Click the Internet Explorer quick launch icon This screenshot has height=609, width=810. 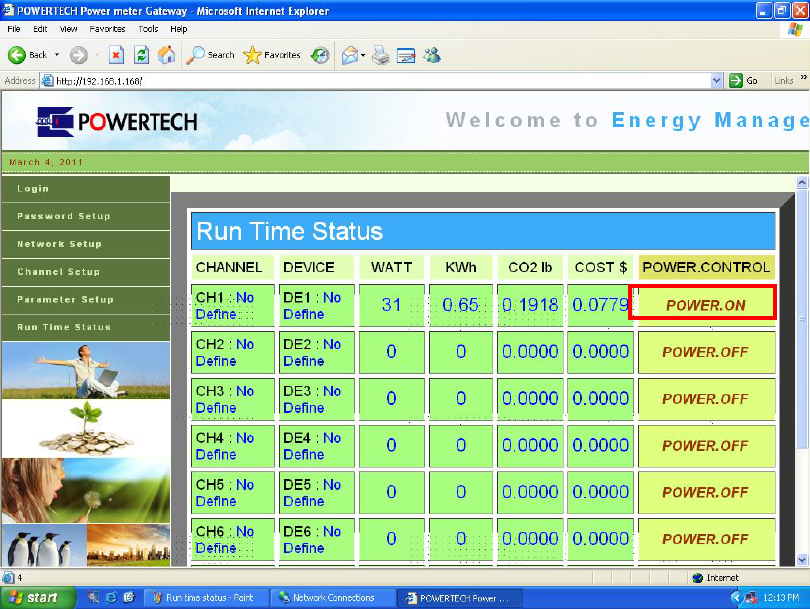click(111, 598)
